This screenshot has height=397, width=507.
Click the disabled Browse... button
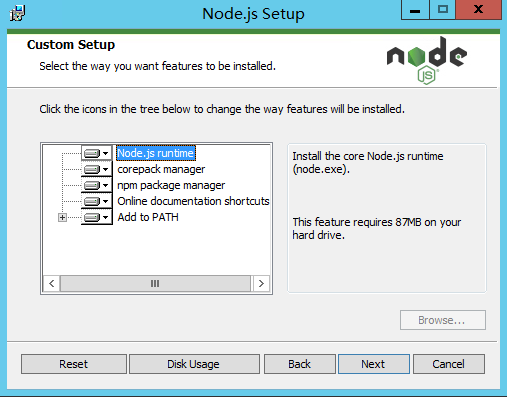click(x=443, y=320)
